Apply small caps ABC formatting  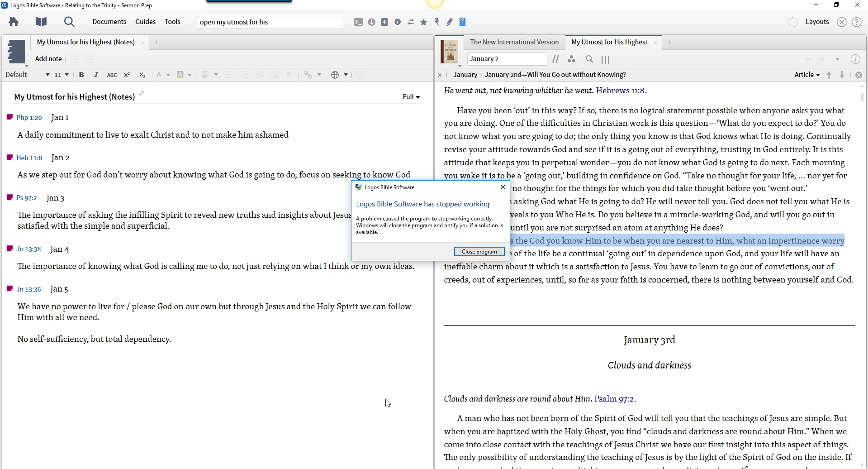tap(112, 75)
